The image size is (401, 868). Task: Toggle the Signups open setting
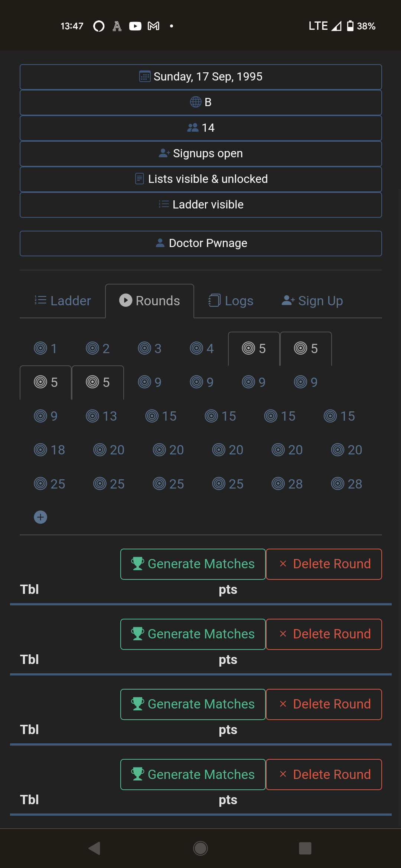(200, 153)
